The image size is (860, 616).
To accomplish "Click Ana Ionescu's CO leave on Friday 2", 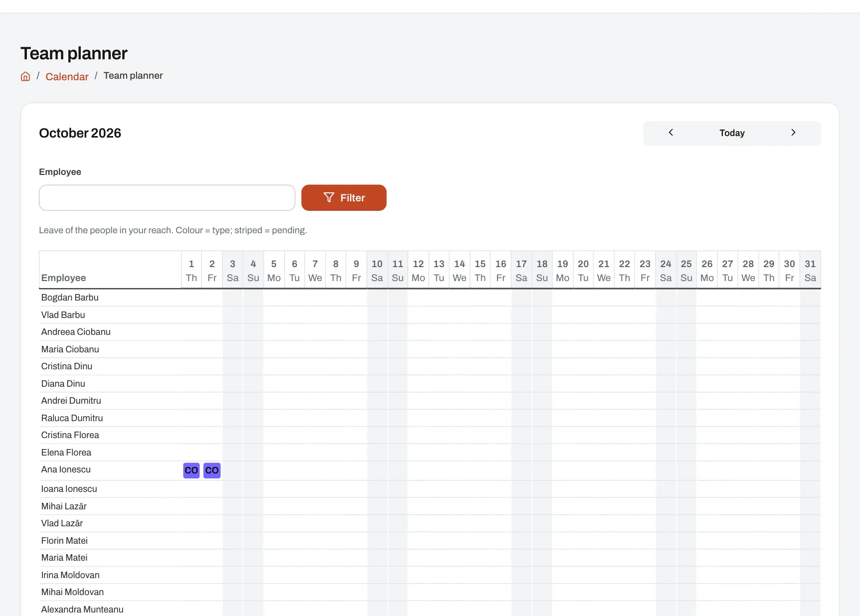I will pyautogui.click(x=212, y=470).
